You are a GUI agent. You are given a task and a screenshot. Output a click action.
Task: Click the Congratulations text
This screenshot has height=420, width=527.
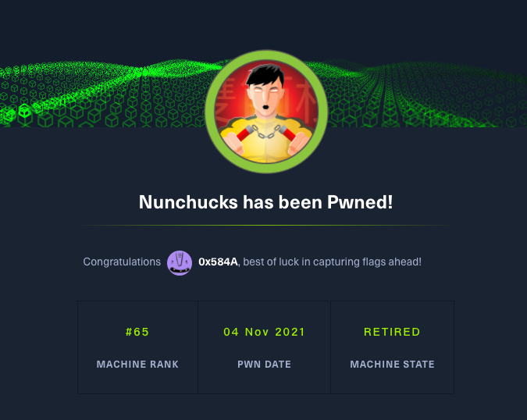(x=122, y=262)
